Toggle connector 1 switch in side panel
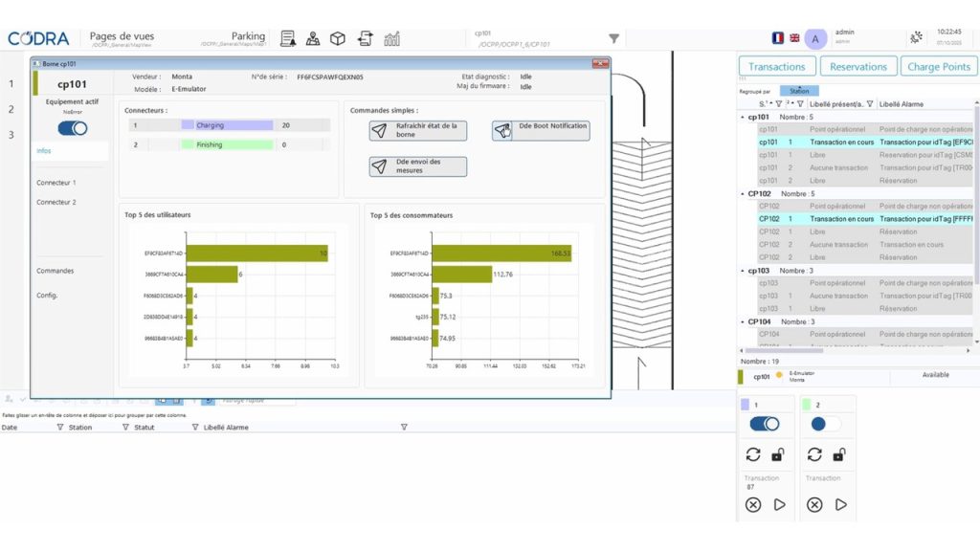The height and width of the screenshot is (551, 980). pos(764,424)
